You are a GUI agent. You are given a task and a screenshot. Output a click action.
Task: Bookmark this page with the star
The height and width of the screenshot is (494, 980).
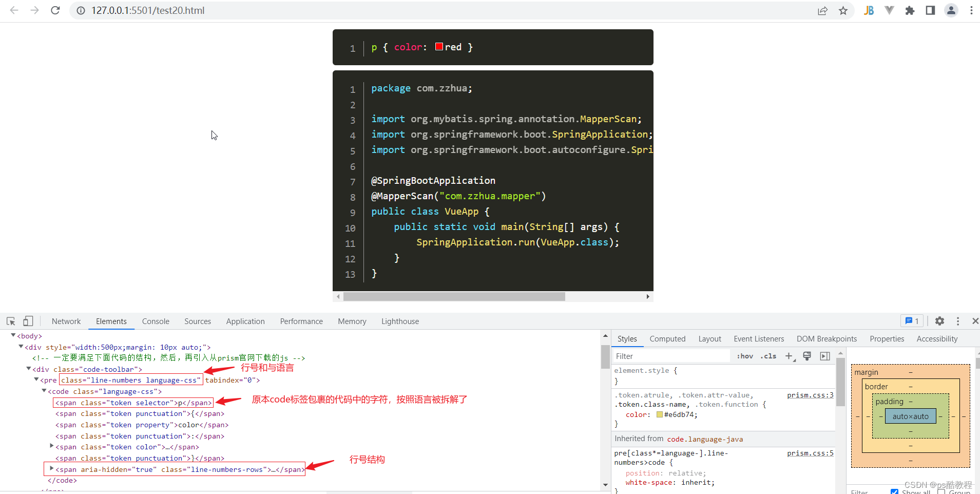[x=843, y=10]
